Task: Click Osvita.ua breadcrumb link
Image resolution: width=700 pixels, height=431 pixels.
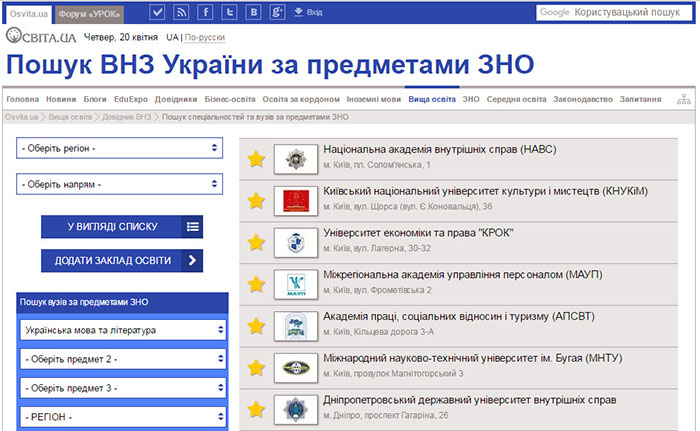Action: point(21,117)
